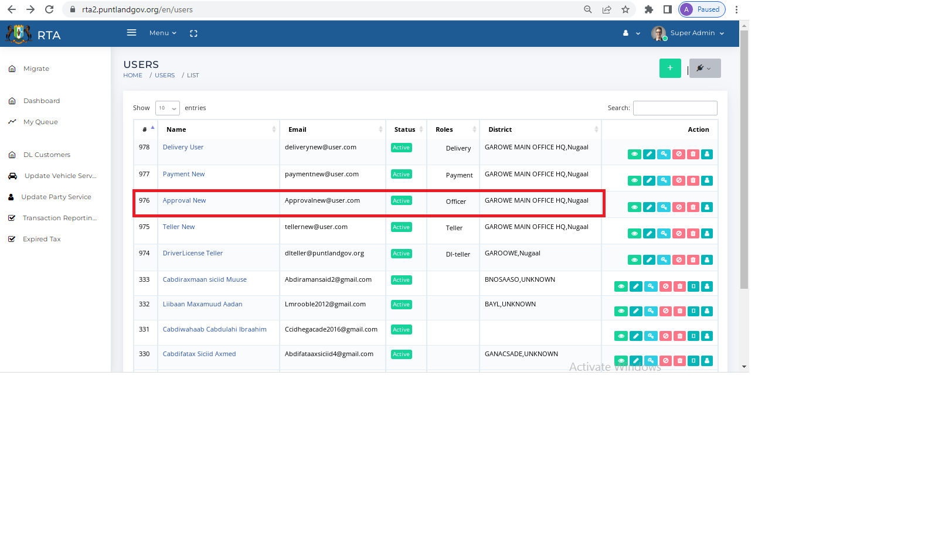The height and width of the screenshot is (560, 952).
Task: Toggle fullscreen mode icon in header
Action: 193,33
